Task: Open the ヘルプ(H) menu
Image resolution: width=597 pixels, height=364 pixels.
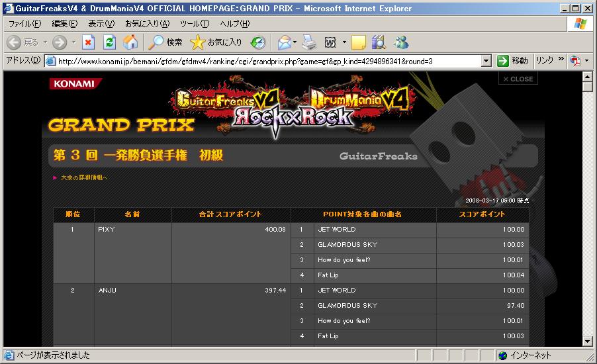Action: [235, 24]
